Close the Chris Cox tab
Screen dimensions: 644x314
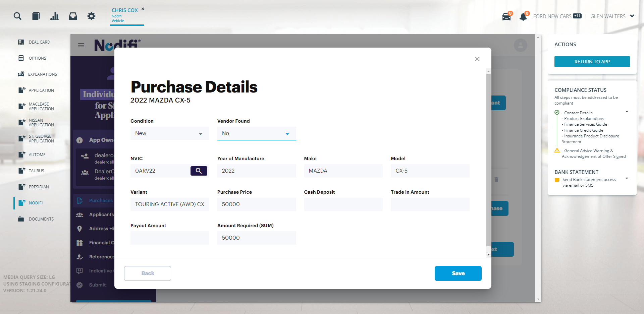tap(143, 9)
